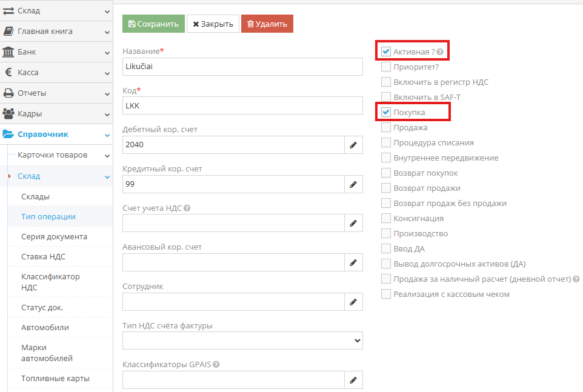Expand the Главная книга sidebar section

point(56,32)
